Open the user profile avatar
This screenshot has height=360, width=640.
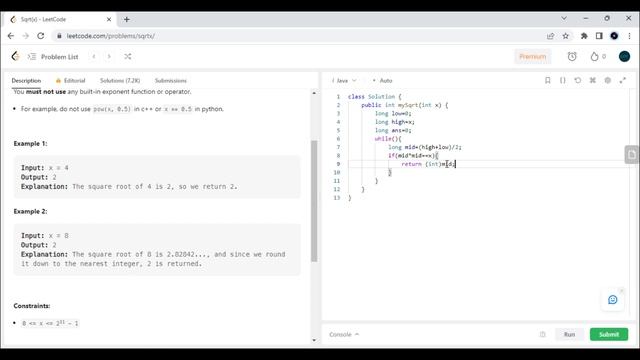(624, 57)
